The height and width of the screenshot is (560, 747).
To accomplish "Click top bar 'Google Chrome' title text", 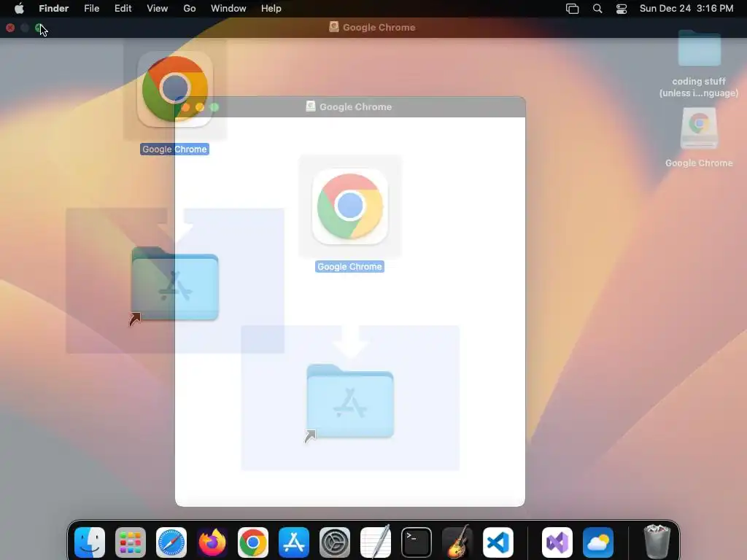I will [x=379, y=27].
